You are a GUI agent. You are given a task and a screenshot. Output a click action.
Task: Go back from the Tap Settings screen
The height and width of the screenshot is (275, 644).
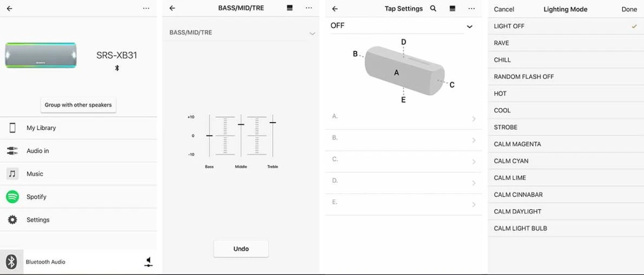pyautogui.click(x=335, y=9)
